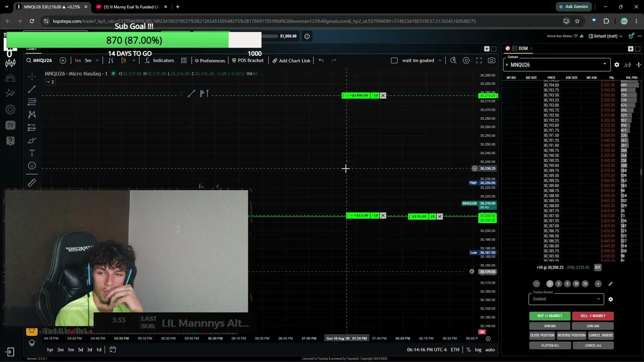This screenshot has width=644, height=362.
Task: Open chart Preferences
Action: pyautogui.click(x=210, y=60)
